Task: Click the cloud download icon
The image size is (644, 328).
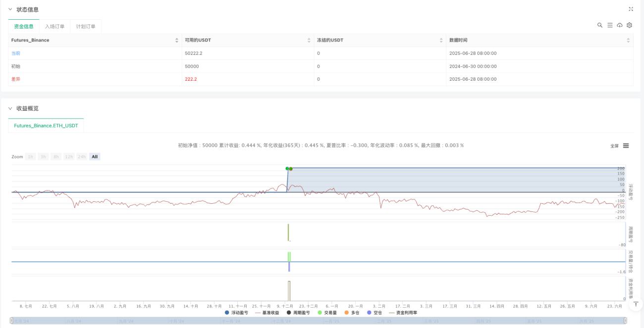Action: click(620, 25)
